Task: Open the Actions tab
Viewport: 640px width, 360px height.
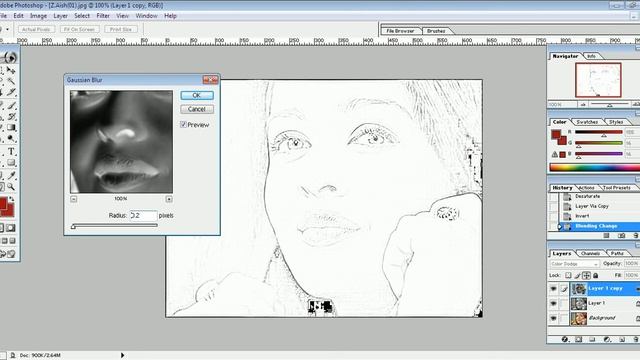Action: (x=586, y=188)
